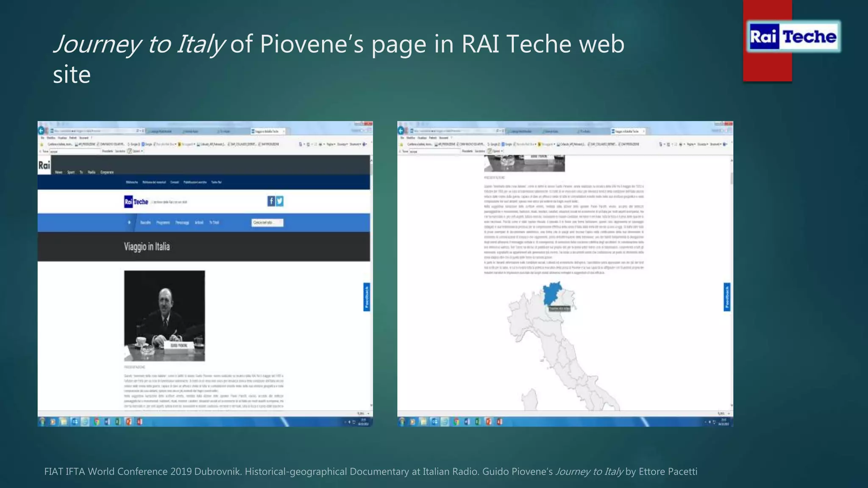Open Chrome icon in left taskbar
This screenshot has height=488, width=868.
point(97,421)
